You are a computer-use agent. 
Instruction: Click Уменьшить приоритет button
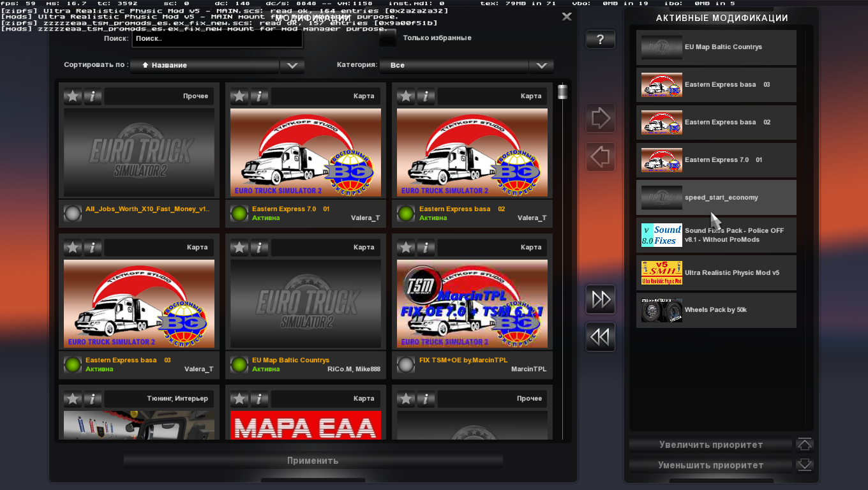711,465
